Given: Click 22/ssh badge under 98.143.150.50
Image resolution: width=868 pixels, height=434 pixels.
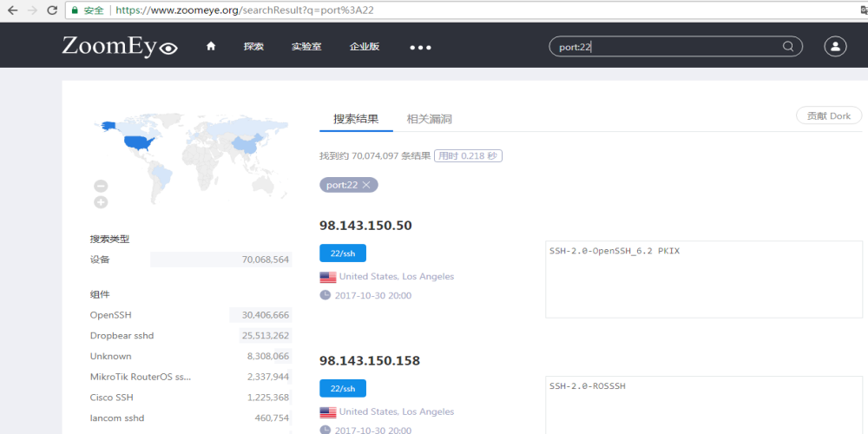Looking at the screenshot, I should (x=343, y=253).
